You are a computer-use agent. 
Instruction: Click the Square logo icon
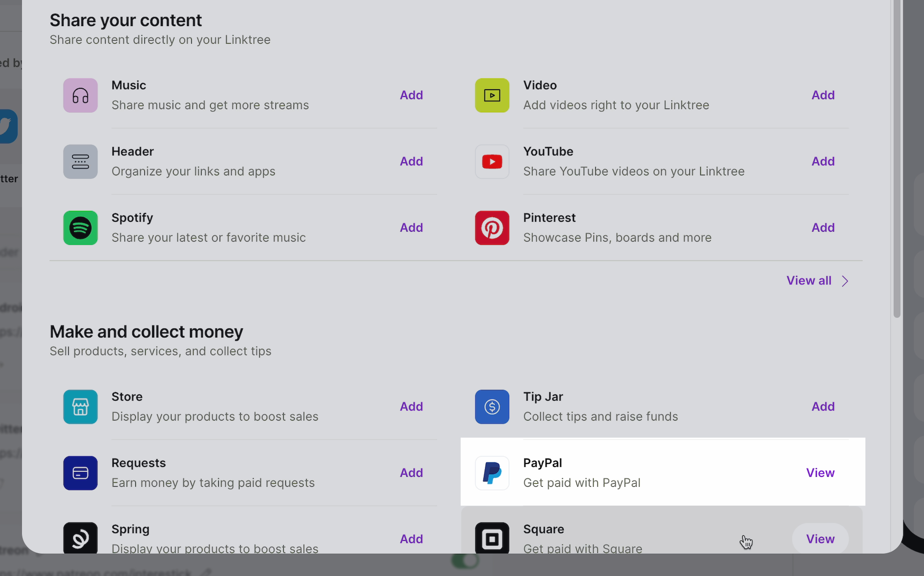coord(492,539)
